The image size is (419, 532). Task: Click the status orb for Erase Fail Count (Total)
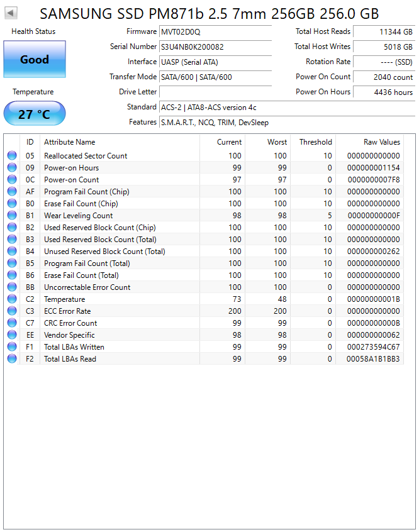(12, 275)
